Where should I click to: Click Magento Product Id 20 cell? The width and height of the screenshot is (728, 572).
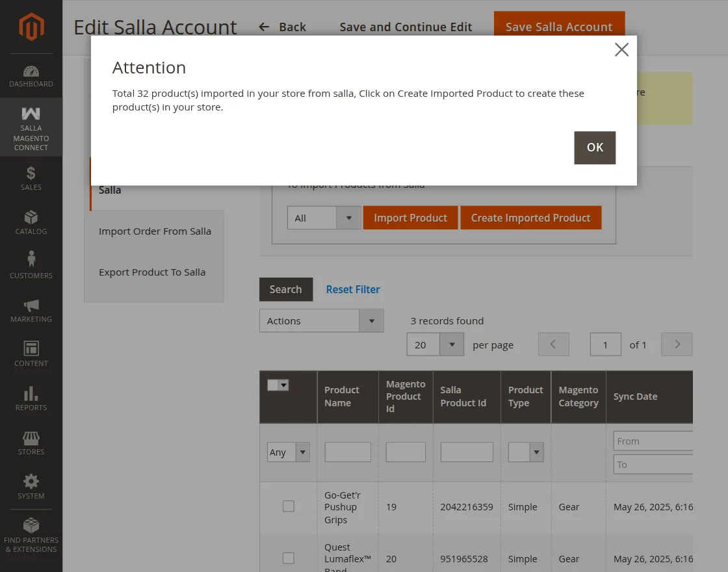tap(391, 559)
